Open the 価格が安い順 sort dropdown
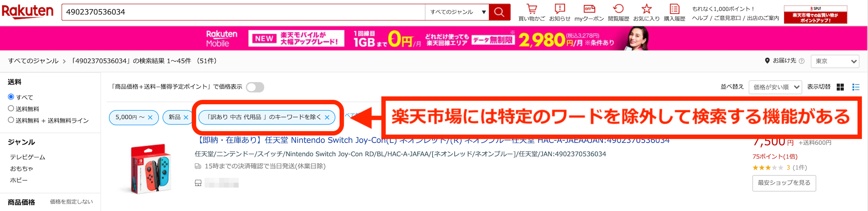This screenshot has height=211, width=868. [x=776, y=87]
